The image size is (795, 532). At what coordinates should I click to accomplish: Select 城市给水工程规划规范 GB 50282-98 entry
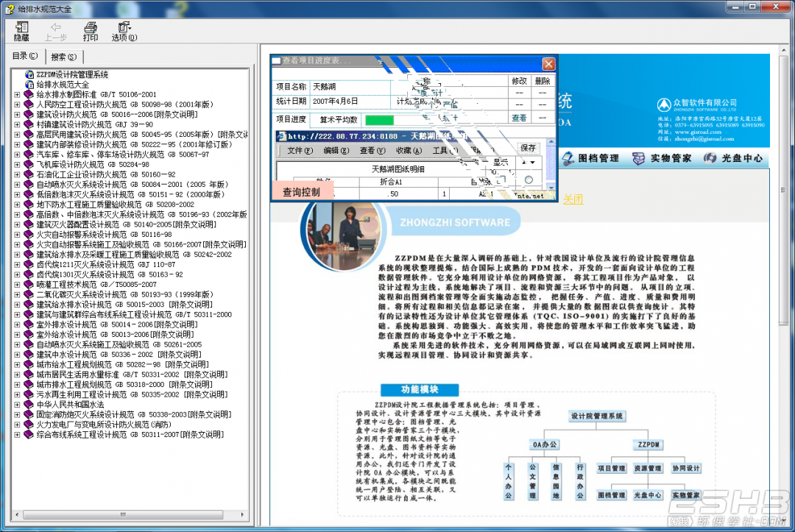point(123,365)
